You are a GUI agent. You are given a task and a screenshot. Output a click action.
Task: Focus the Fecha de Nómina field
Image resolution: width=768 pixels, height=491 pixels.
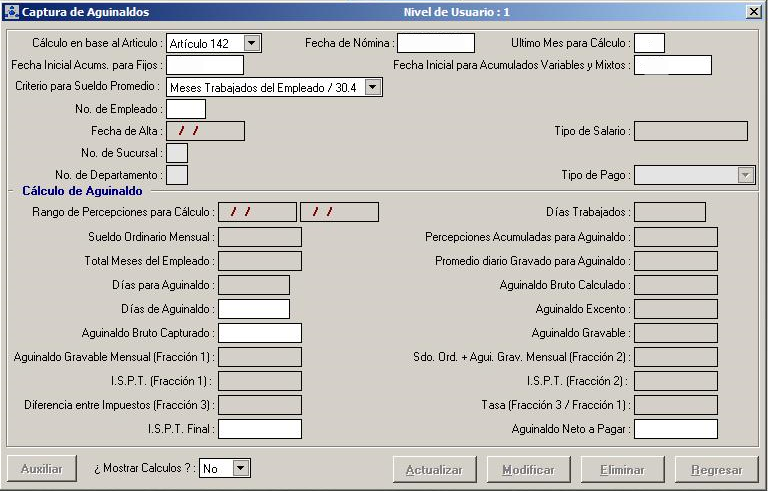coord(436,43)
